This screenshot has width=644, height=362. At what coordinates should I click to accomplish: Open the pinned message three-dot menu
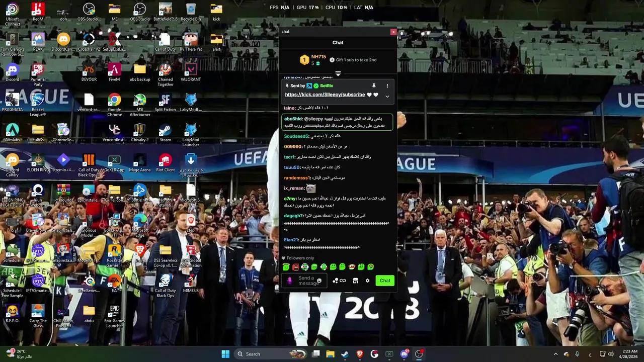(387, 86)
